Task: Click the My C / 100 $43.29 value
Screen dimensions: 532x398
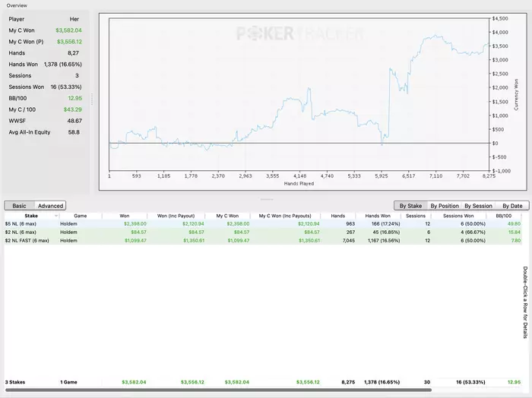Action: [73, 109]
